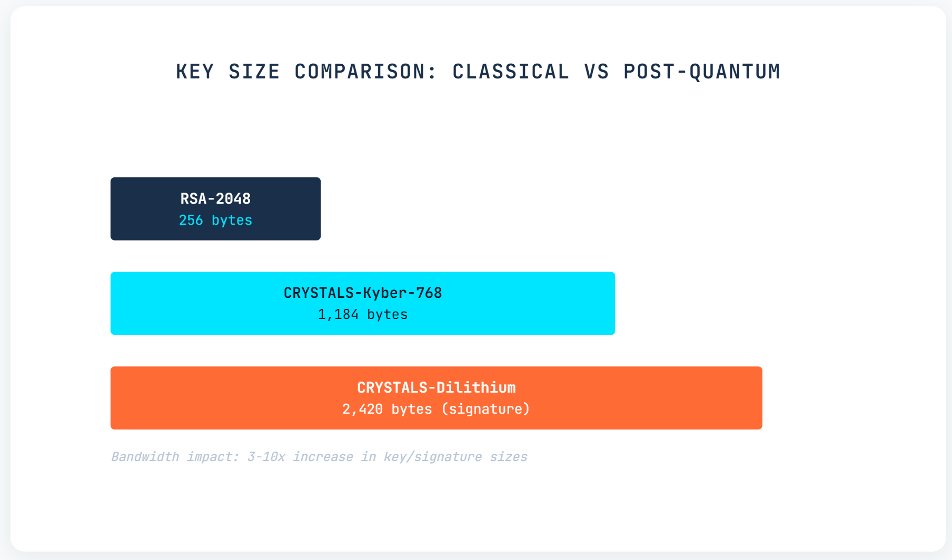Click "3-10x" in the footnote
The height and width of the screenshot is (560, 952).
pos(266,457)
